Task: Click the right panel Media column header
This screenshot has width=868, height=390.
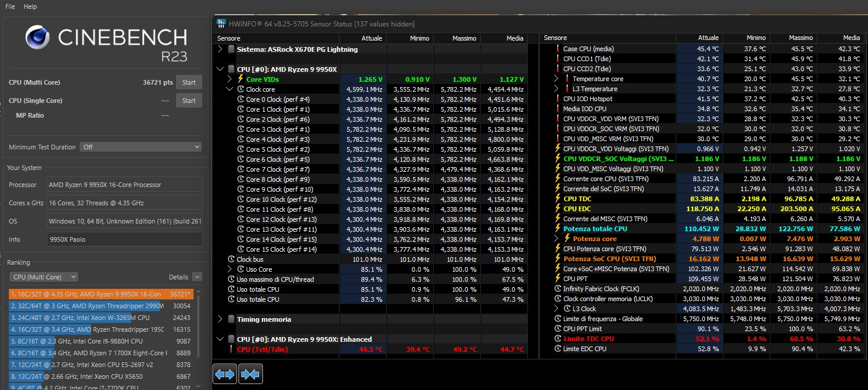Action: pyautogui.click(x=840, y=38)
